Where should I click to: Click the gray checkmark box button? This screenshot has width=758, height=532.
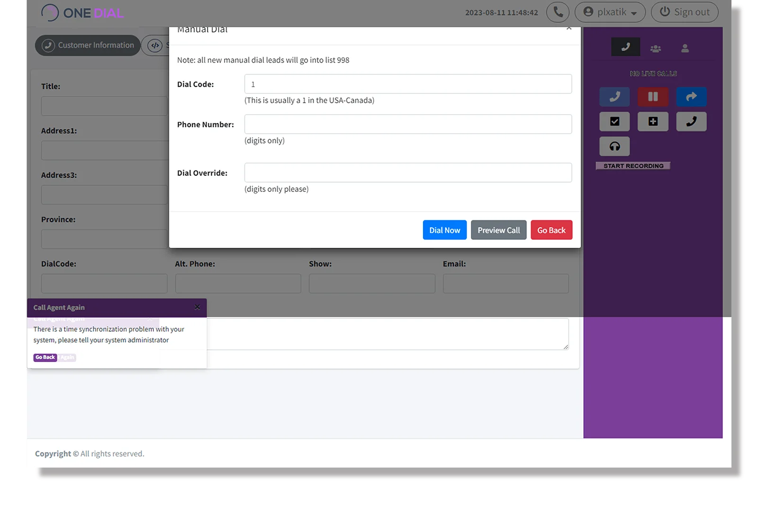[x=614, y=122]
